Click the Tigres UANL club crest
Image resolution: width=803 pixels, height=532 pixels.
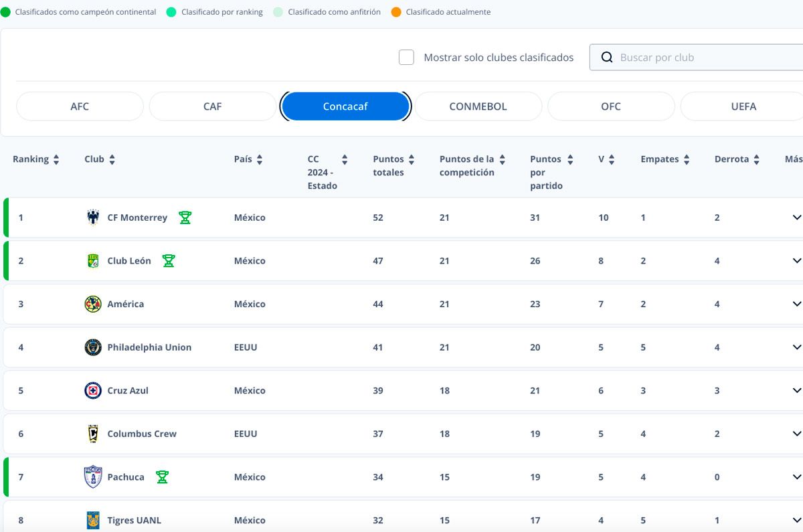click(93, 520)
